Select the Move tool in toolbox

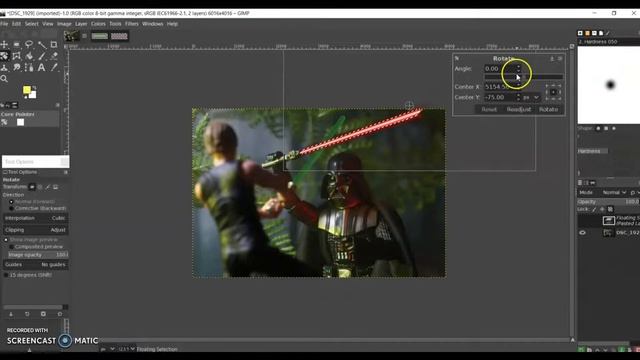pos(4,44)
